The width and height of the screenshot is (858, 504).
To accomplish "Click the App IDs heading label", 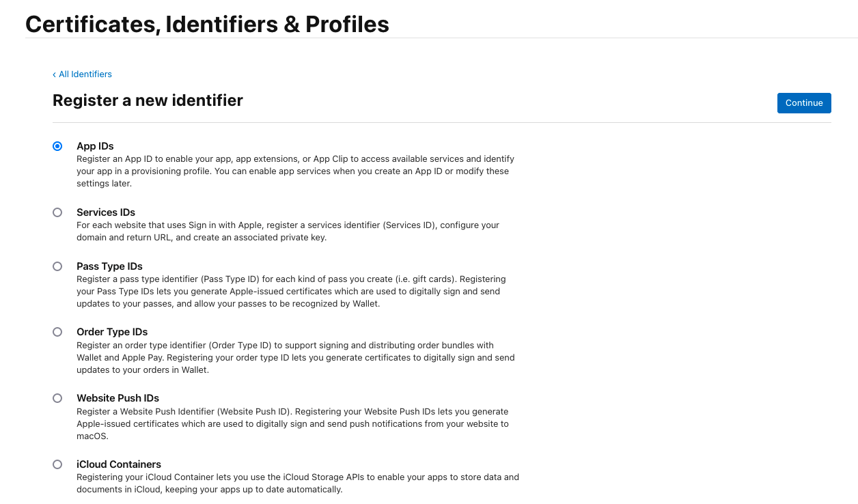I will coord(95,146).
